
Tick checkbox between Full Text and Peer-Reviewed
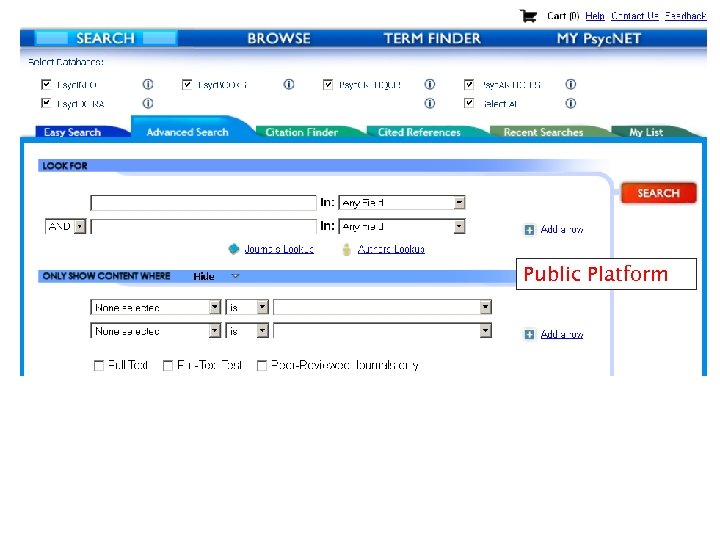[x=168, y=366]
